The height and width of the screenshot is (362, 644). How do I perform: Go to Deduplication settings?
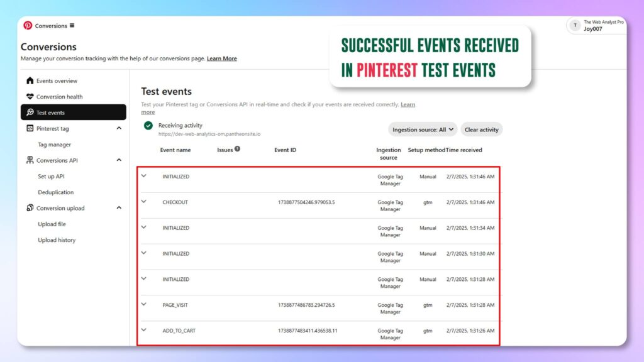55,192
